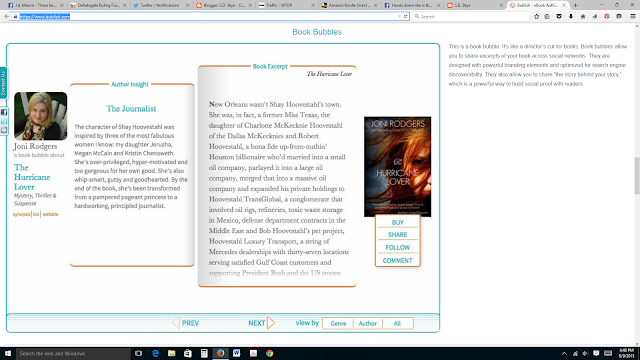This screenshot has width=640, height=360.
Task: Click Search the web and Windows box
Action: [73, 353]
